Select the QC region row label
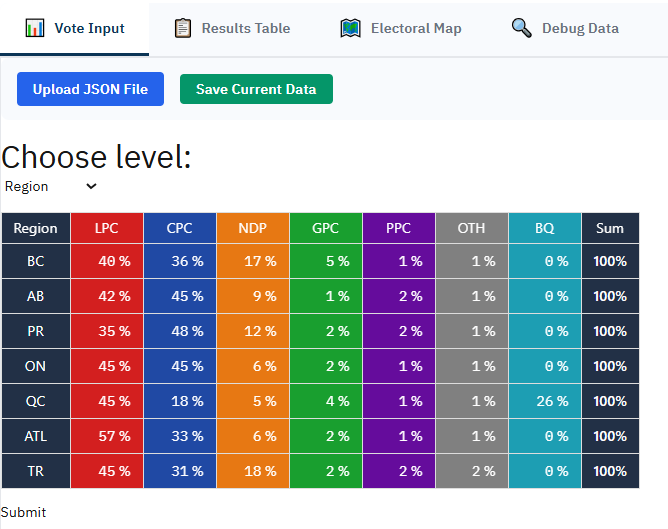 point(36,401)
